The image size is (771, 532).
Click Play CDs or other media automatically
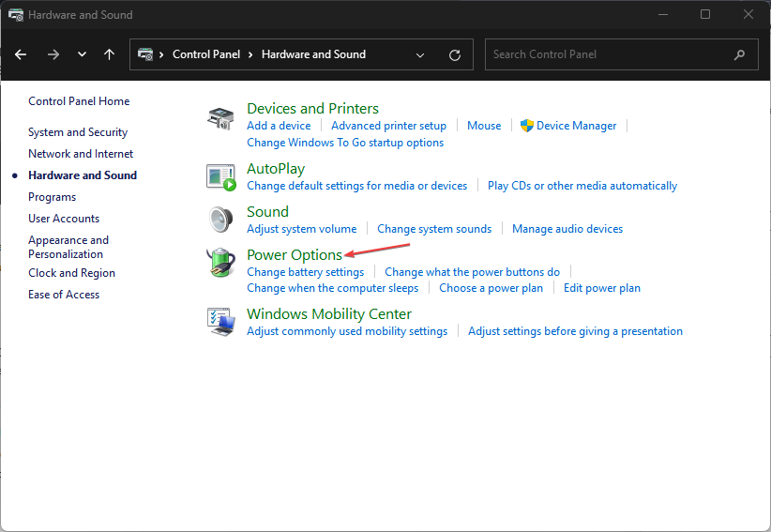582,186
